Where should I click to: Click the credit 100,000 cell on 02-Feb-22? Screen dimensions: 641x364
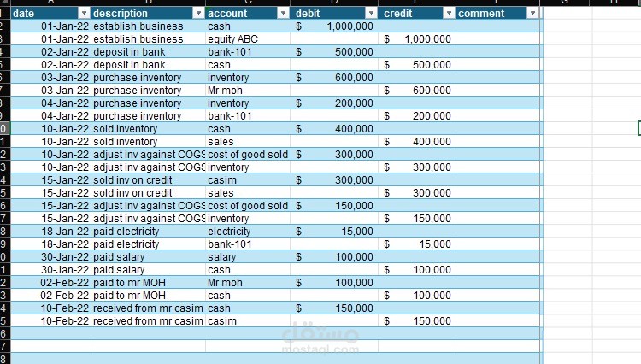pos(417,296)
